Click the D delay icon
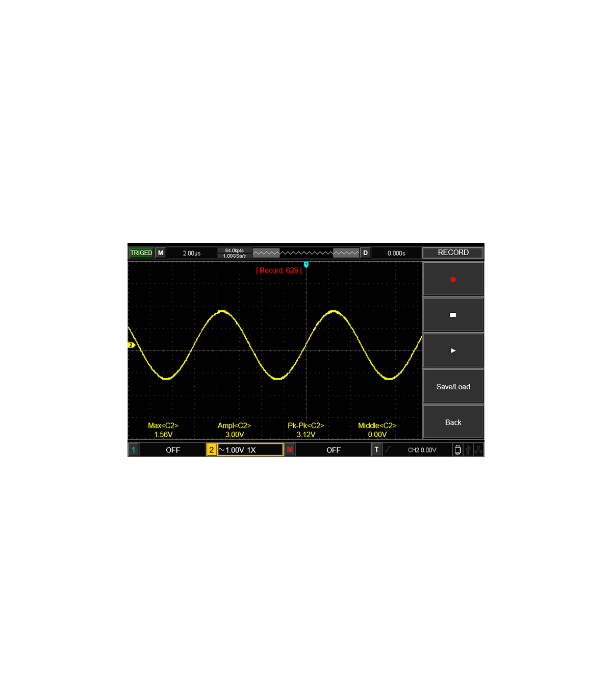 coord(365,253)
